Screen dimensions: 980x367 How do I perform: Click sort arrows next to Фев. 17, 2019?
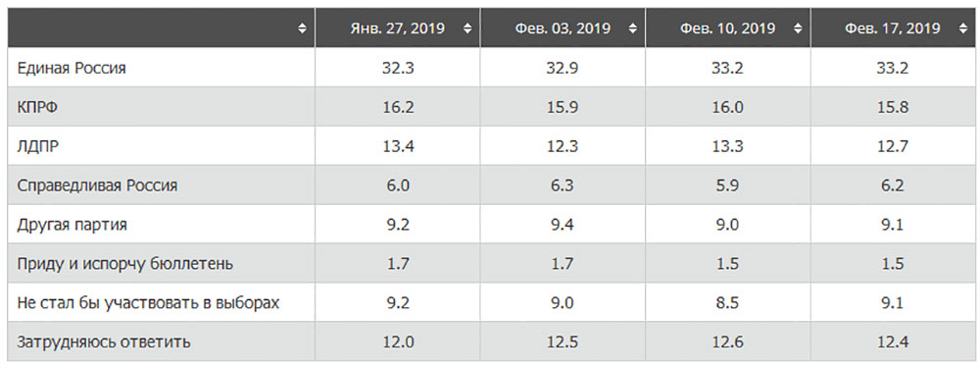pyautogui.click(x=963, y=28)
